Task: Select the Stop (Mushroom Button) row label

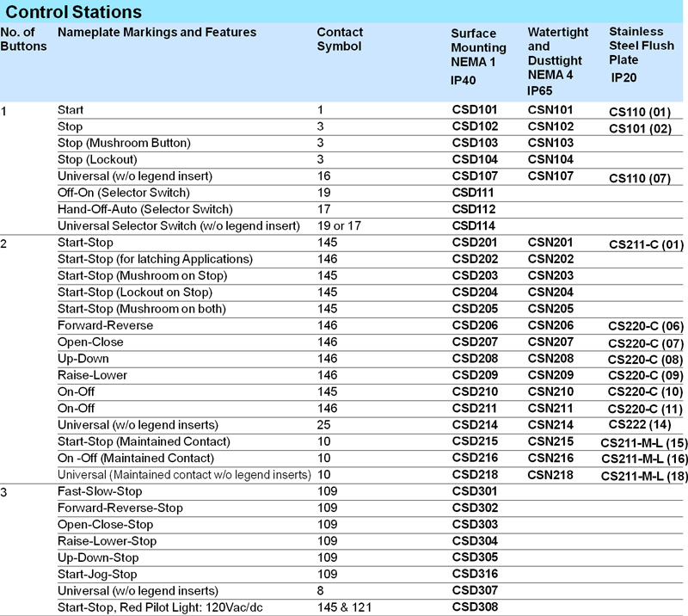Action: [x=124, y=143]
